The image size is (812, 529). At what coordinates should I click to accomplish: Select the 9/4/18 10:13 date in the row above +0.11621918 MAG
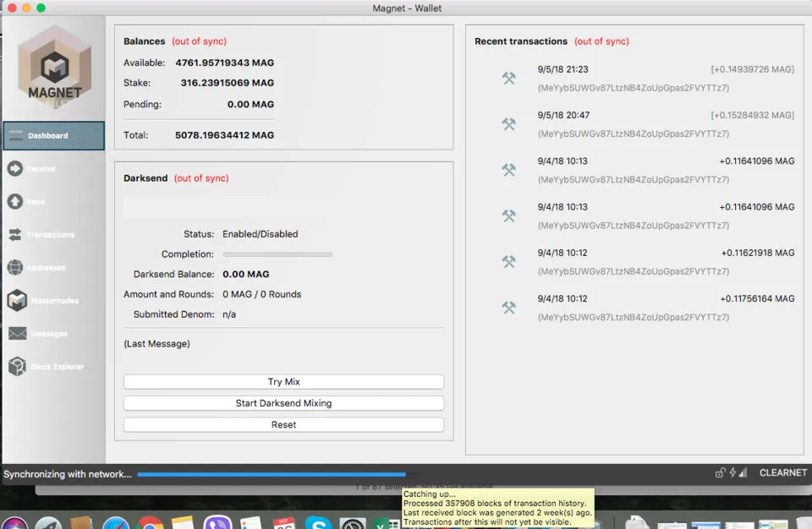[x=562, y=206]
